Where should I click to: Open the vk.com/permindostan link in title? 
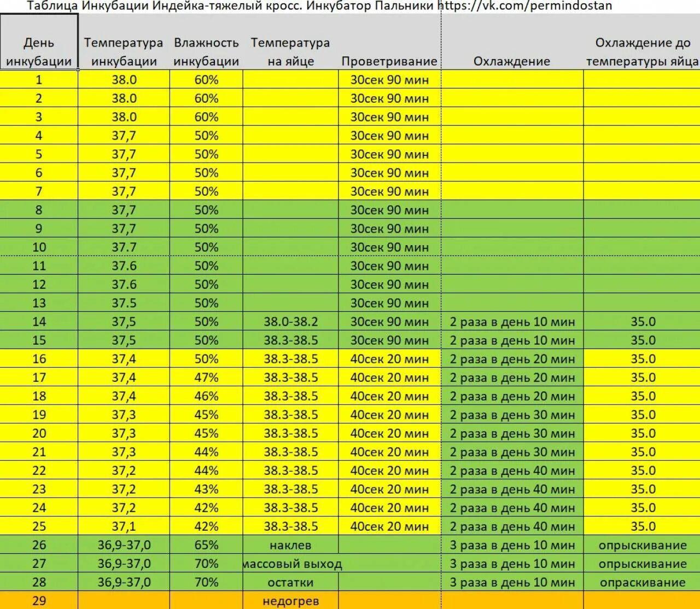(525, 6)
